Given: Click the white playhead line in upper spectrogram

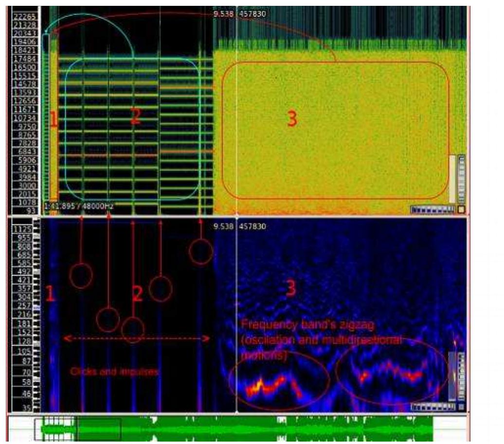Looking at the screenshot, I should pos(236,122).
